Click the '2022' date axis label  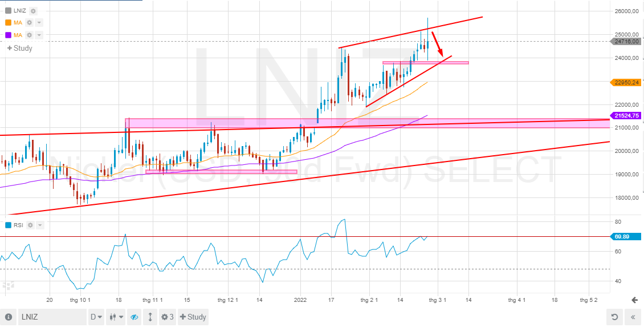(x=300, y=300)
